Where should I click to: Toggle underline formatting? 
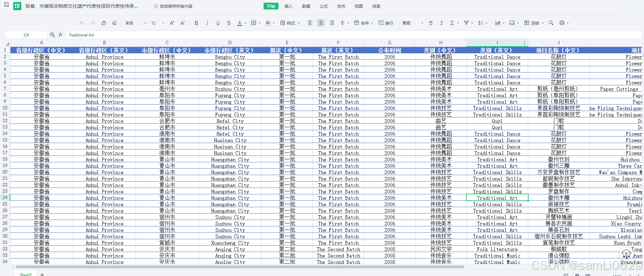click(218, 23)
